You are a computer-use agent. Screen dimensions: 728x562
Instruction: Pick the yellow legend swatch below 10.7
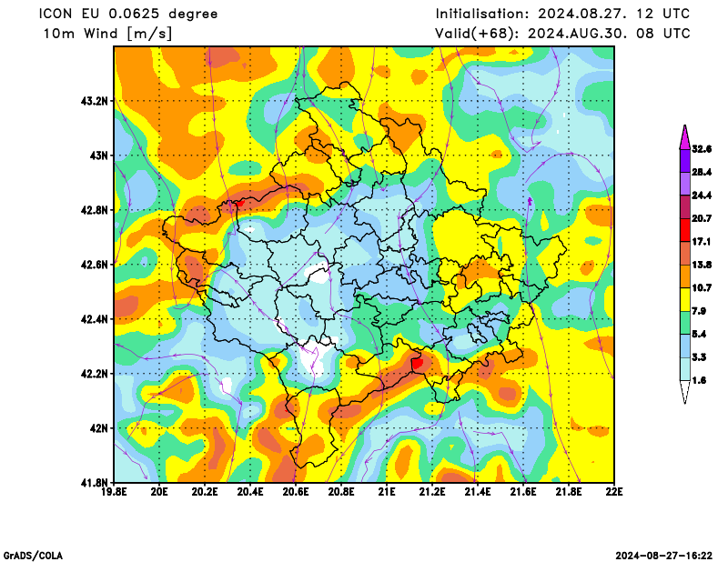pyautogui.click(x=685, y=300)
